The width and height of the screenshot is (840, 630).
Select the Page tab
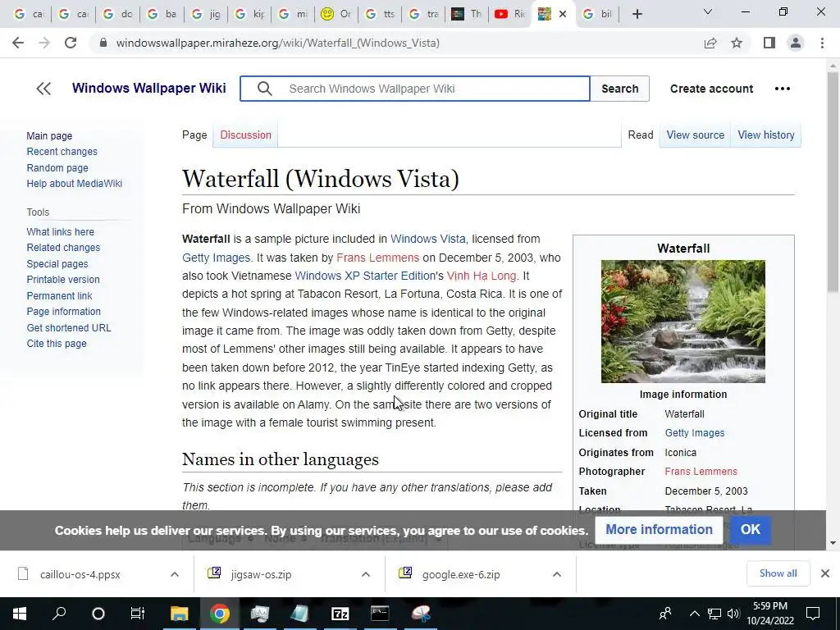tap(194, 135)
